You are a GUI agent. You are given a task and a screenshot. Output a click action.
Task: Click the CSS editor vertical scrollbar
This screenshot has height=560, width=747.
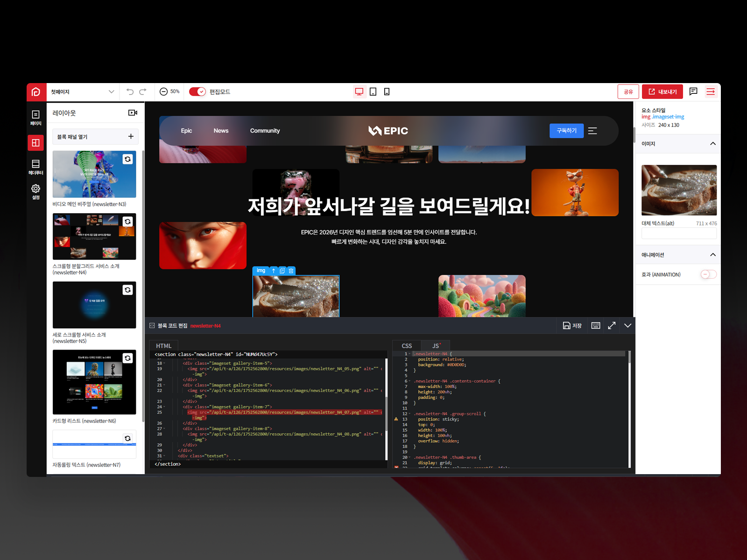630,357
